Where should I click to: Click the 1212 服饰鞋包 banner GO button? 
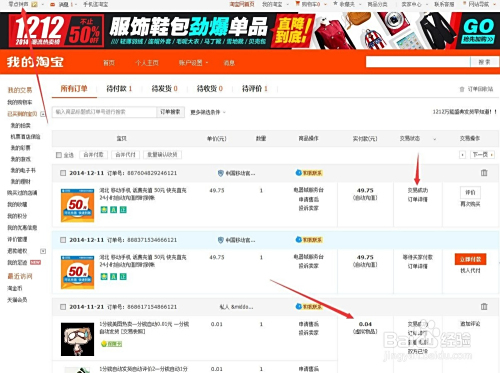pyautogui.click(x=478, y=31)
